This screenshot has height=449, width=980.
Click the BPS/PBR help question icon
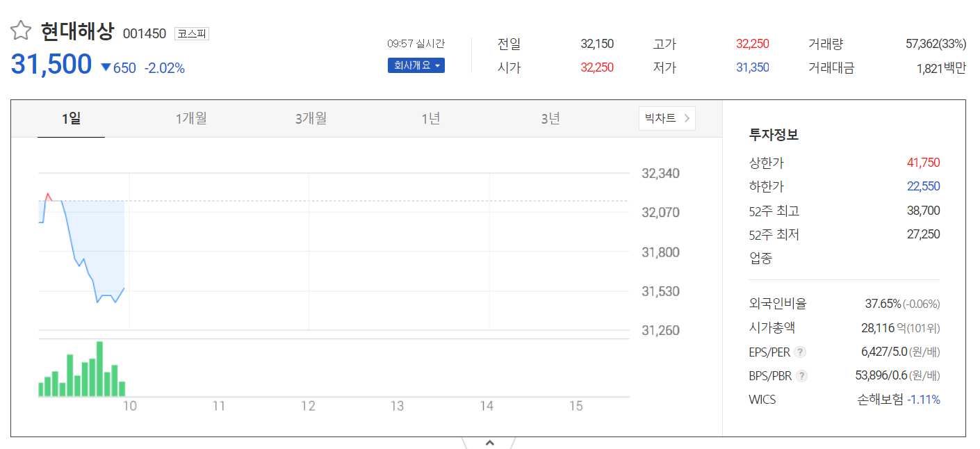(x=801, y=376)
